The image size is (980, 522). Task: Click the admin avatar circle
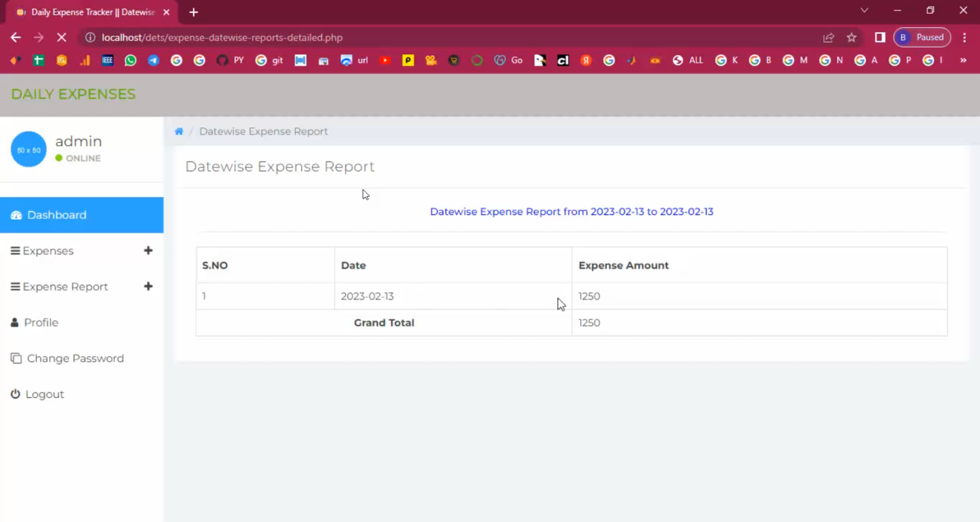(29, 150)
